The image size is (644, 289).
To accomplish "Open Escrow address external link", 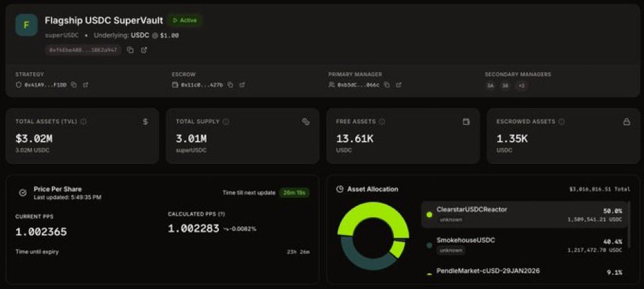I will pyautogui.click(x=242, y=85).
